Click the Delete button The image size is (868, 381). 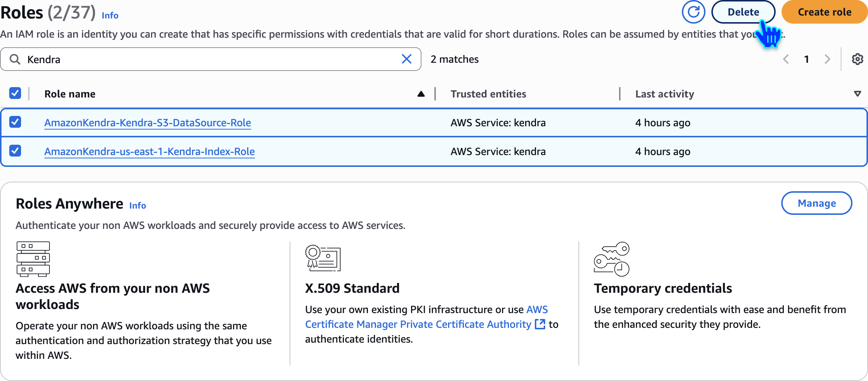click(x=743, y=12)
